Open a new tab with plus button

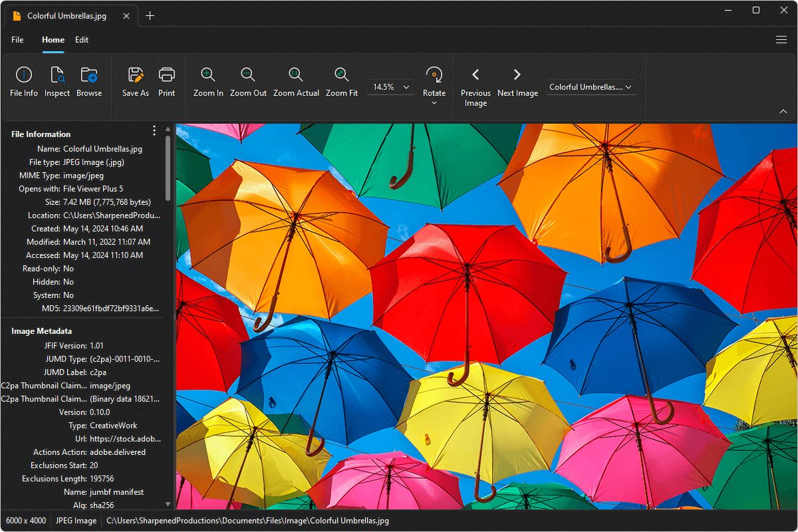tap(150, 16)
